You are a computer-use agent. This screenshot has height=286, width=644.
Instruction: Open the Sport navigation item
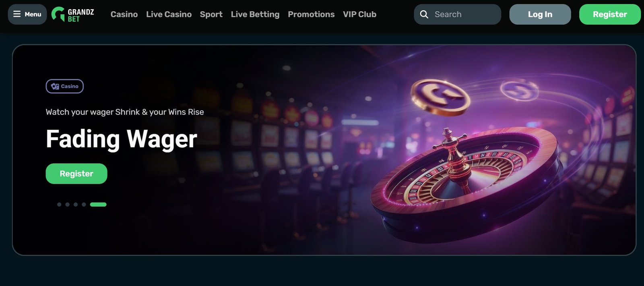[x=211, y=15]
